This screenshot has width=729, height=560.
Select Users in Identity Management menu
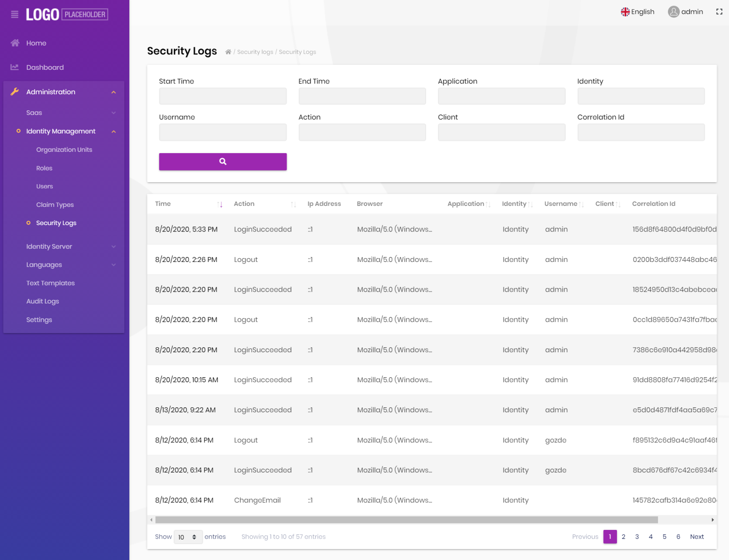(x=45, y=186)
